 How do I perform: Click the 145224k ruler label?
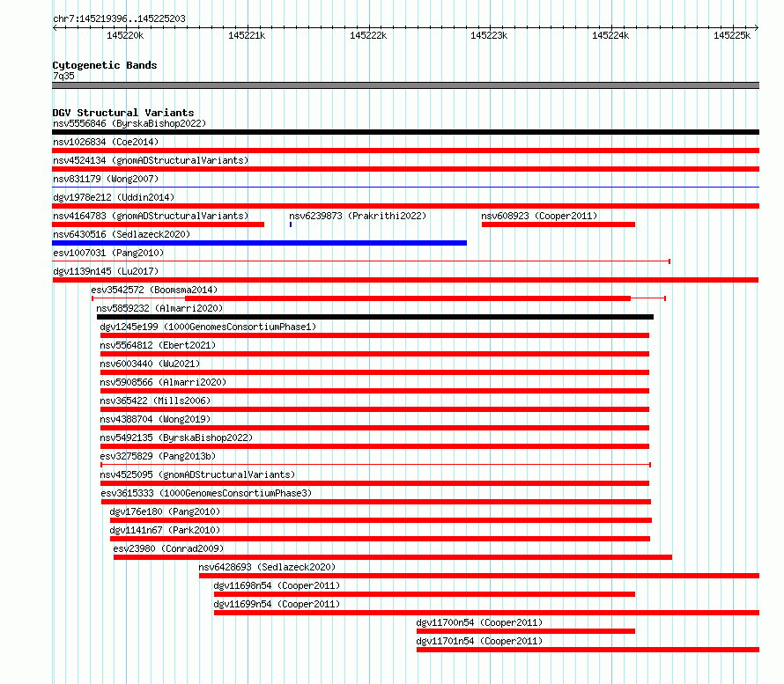(610, 35)
